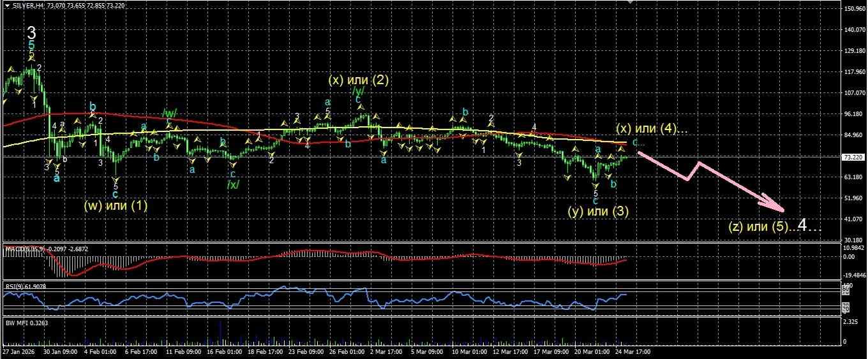Select the '(y) или (3)' wave label
Image resolution: width=868 pixels, height=359 pixels.
tap(598, 212)
